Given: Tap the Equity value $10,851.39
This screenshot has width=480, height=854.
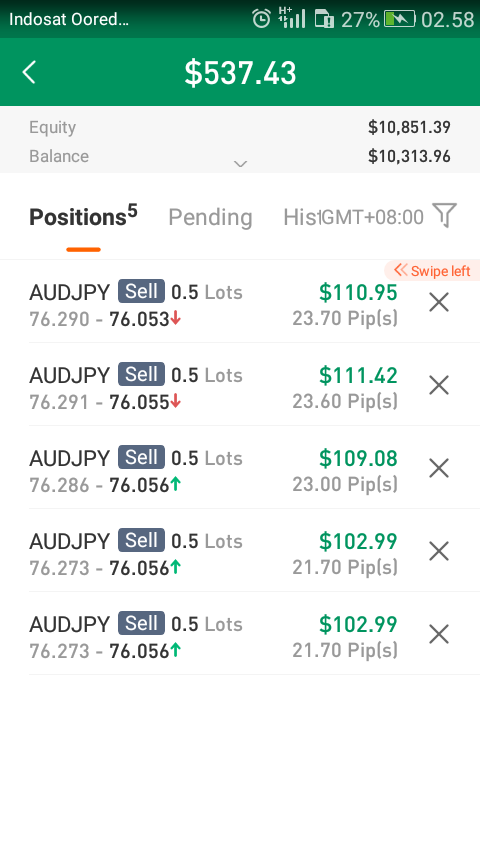Looking at the screenshot, I should pyautogui.click(x=409, y=127).
